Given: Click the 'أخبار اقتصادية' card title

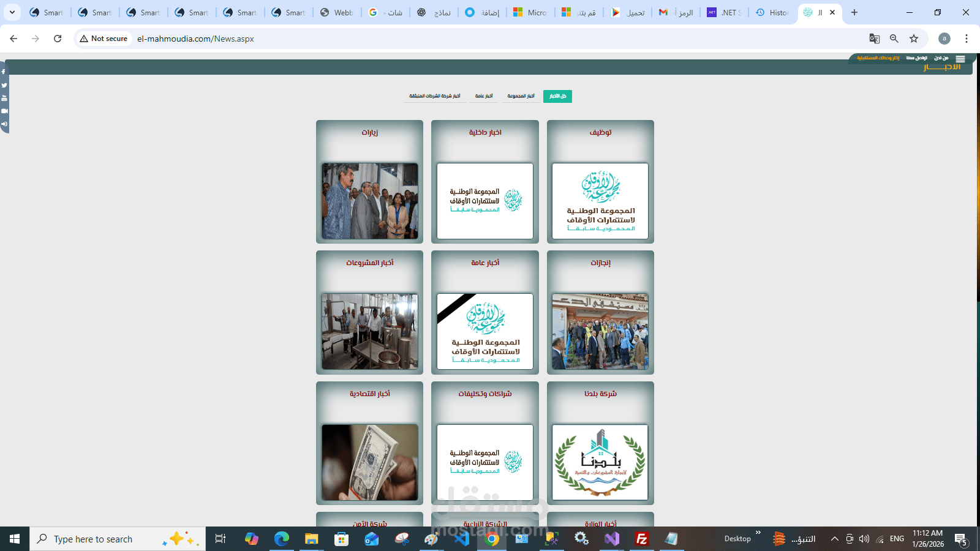Looking at the screenshot, I should pyautogui.click(x=370, y=394).
